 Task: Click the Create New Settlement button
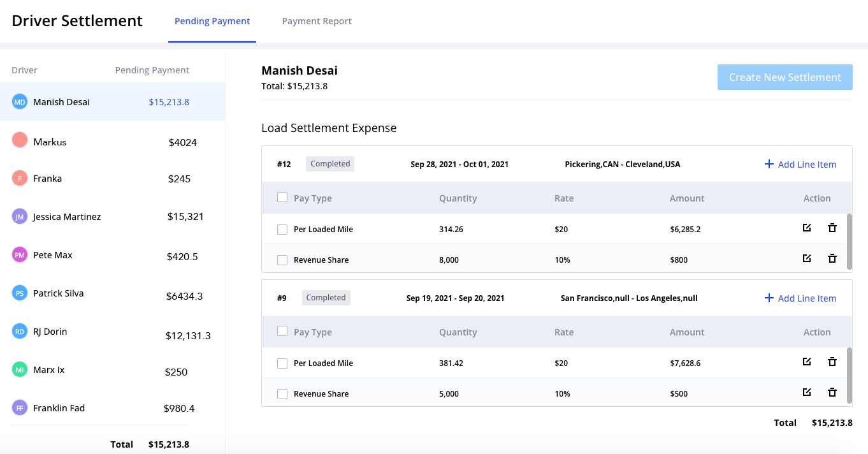[x=785, y=77]
